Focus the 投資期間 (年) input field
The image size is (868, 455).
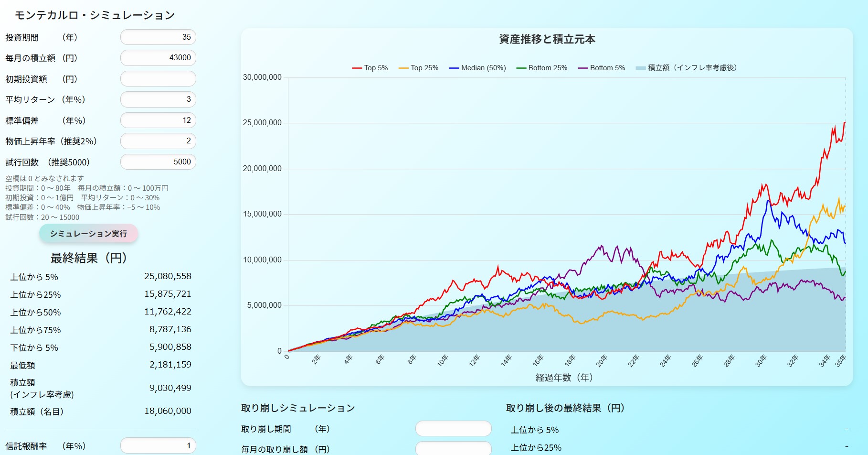tap(158, 37)
